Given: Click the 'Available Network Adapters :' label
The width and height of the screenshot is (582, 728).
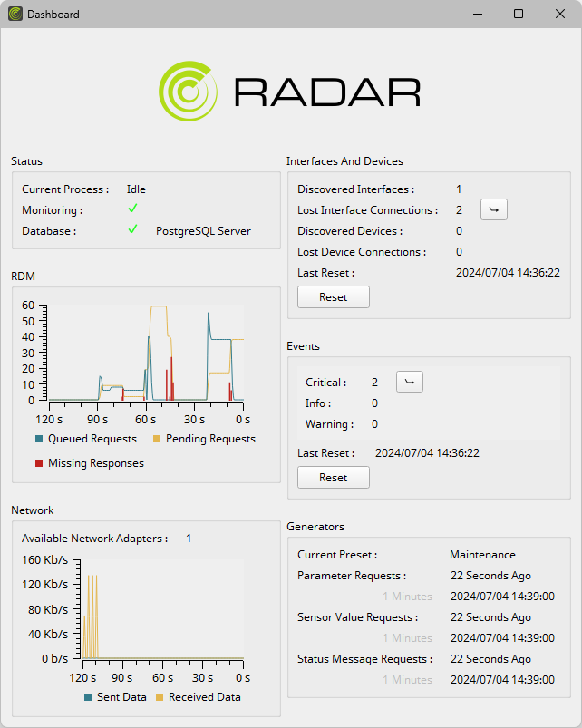Looking at the screenshot, I should tap(94, 539).
